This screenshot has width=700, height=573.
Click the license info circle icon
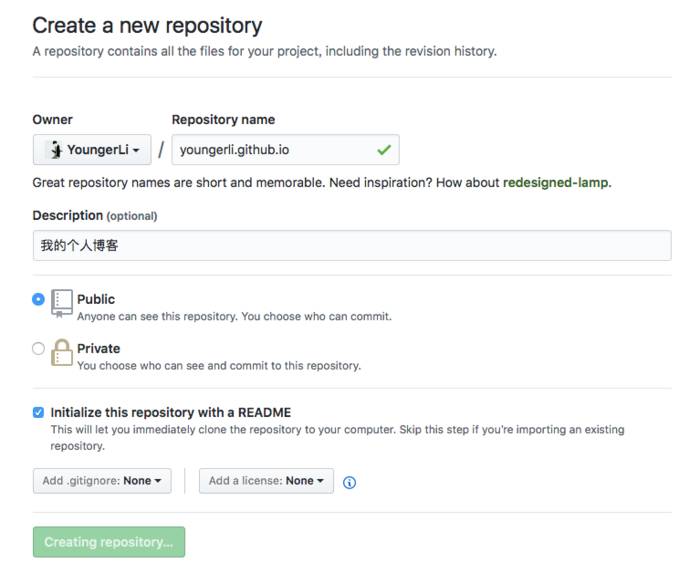[349, 482]
